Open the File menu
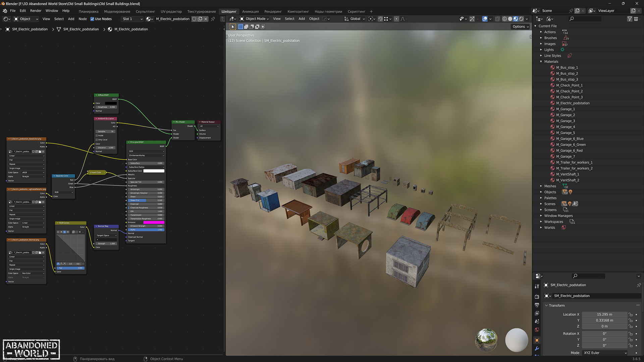This screenshot has height=362, width=644. point(13,11)
